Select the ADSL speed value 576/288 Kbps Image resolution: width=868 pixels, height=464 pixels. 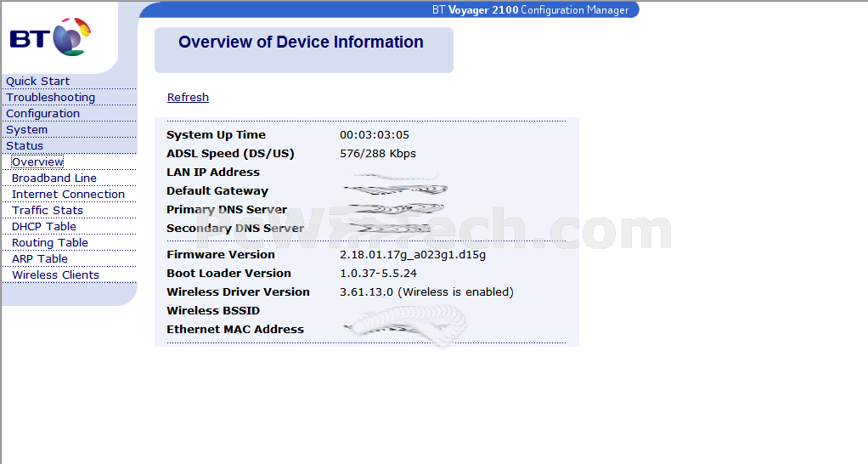(x=378, y=153)
